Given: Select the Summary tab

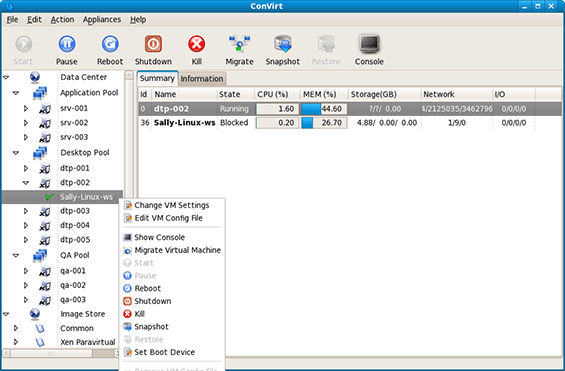Looking at the screenshot, I should pyautogui.click(x=157, y=78).
